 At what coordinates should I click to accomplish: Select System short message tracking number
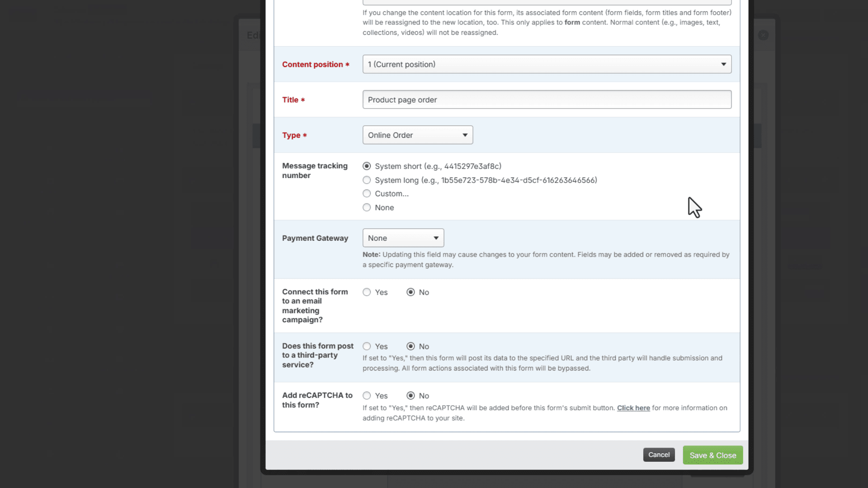367,166
